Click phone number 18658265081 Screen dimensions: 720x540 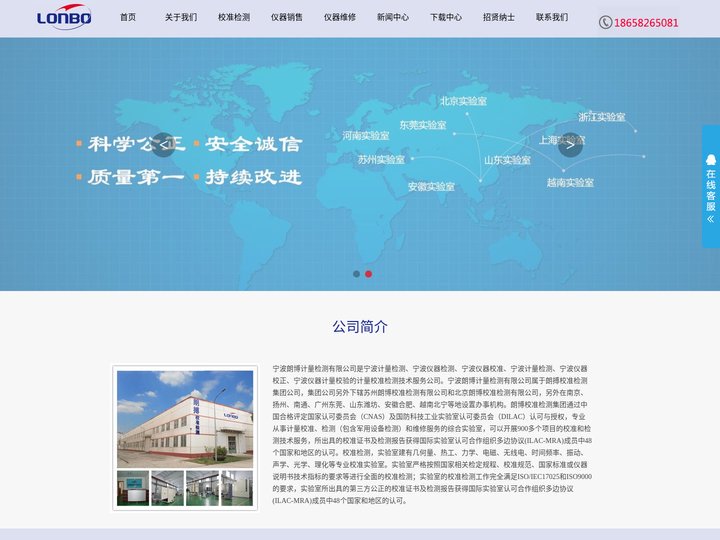tap(646, 22)
